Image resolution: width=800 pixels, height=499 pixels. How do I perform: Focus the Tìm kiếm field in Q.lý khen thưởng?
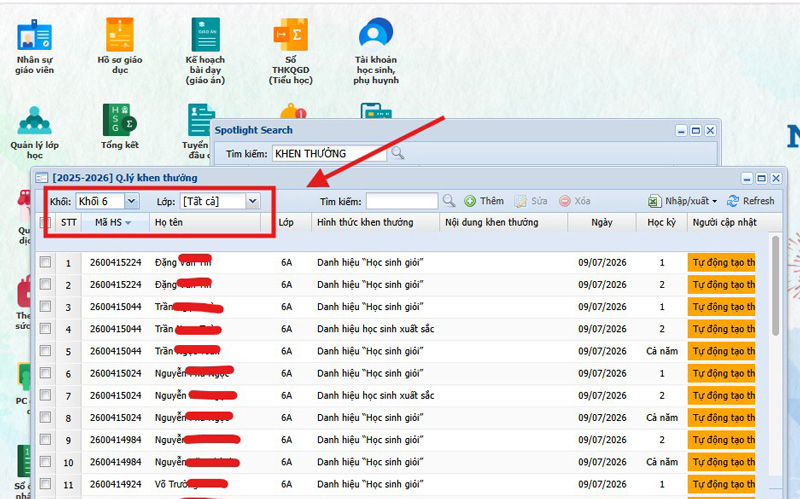[x=402, y=201]
